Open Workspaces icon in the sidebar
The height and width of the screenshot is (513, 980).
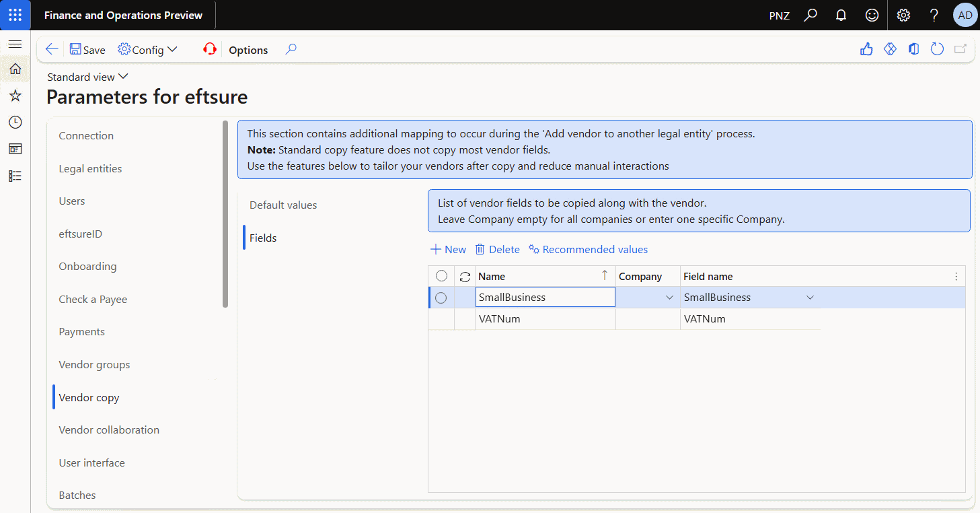(x=15, y=149)
